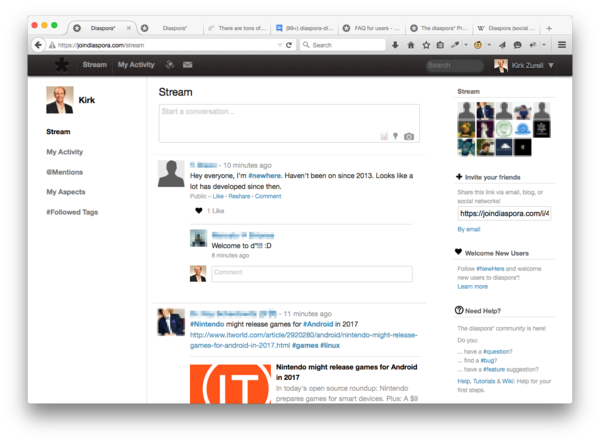Click Reshare on the #newhere post
The height and width of the screenshot is (443, 600).
click(239, 196)
